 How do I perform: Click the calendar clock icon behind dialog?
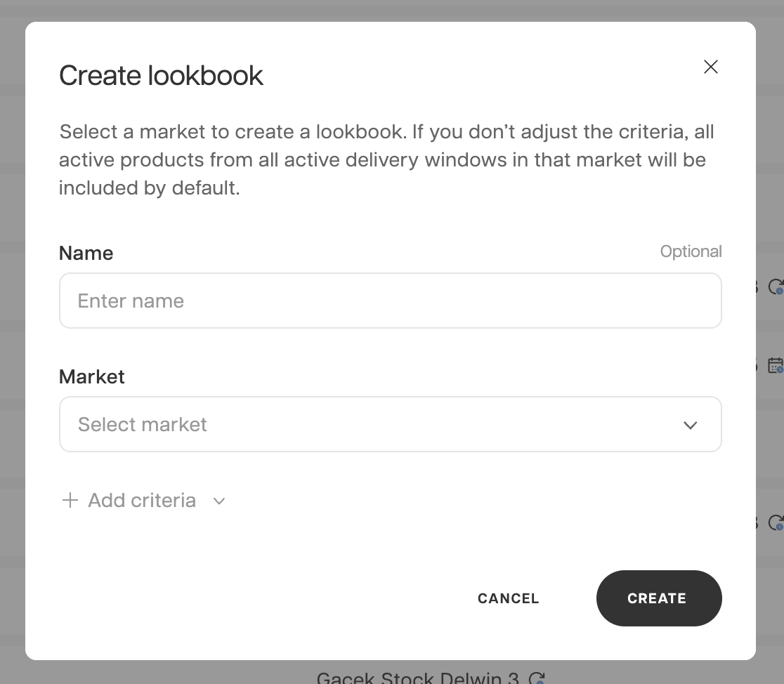[775, 365]
